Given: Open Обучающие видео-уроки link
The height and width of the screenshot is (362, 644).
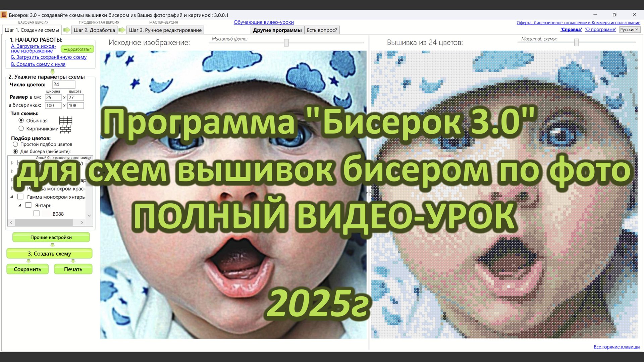Looking at the screenshot, I should pyautogui.click(x=264, y=22).
